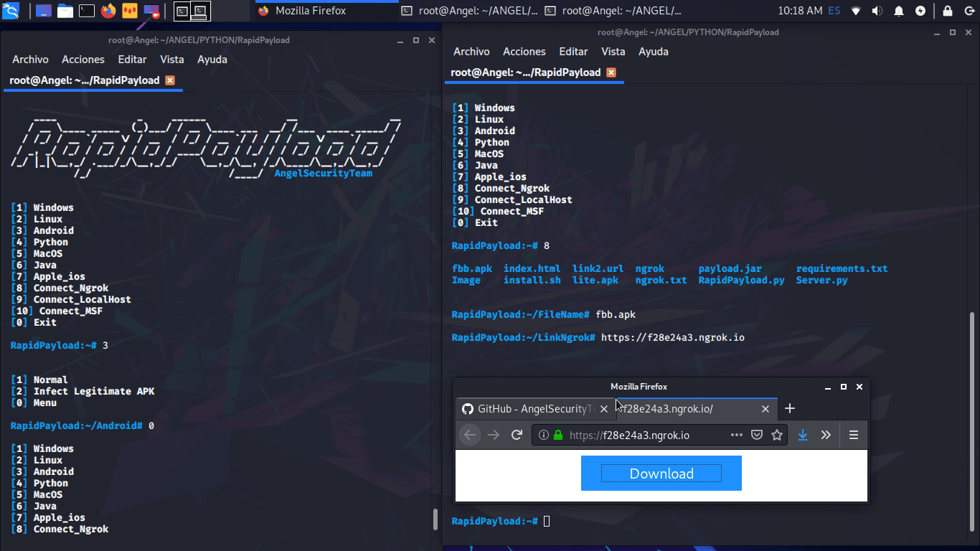Open the file manager from the taskbar

[65, 11]
